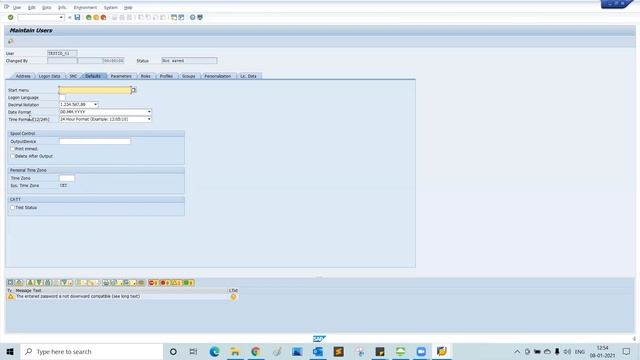Open Decimal Notation dropdown
The width and height of the screenshot is (640, 360).
(96, 105)
